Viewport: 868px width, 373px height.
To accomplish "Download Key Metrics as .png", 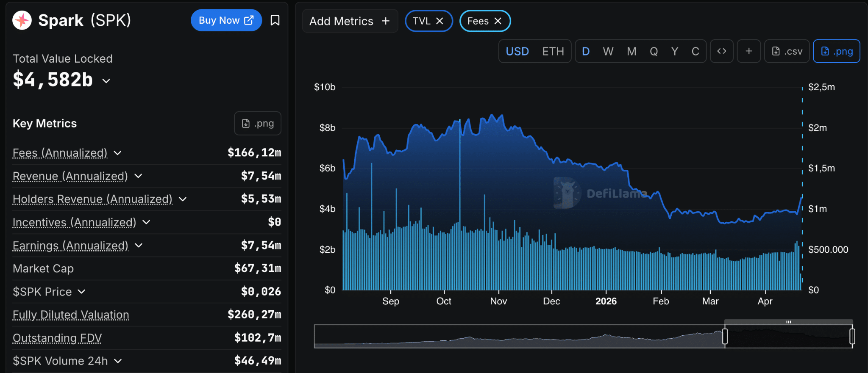I will (x=258, y=123).
